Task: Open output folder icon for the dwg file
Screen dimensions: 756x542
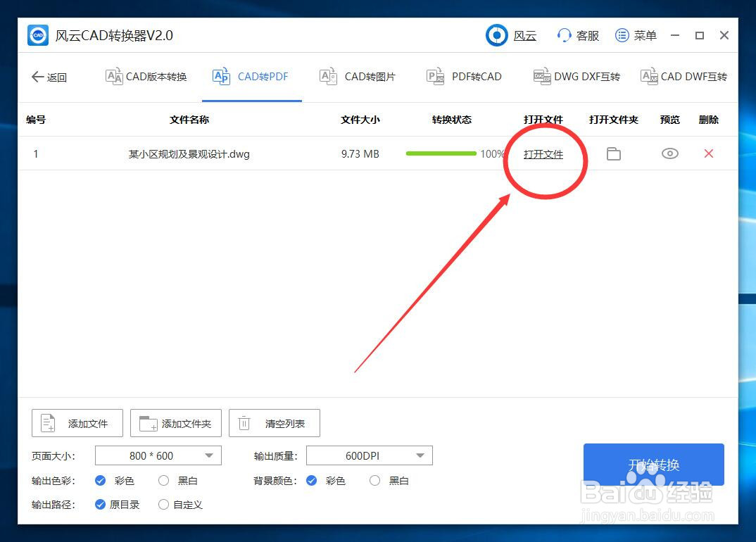Action: (613, 154)
